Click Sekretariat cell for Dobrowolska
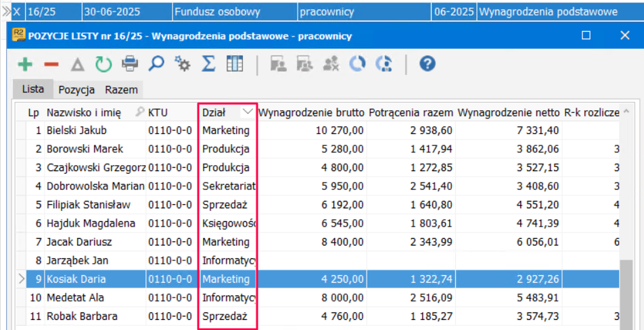 [x=229, y=187]
